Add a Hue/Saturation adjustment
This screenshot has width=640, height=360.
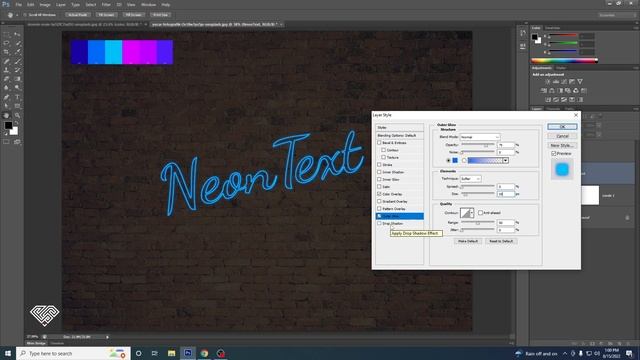click(x=544, y=91)
